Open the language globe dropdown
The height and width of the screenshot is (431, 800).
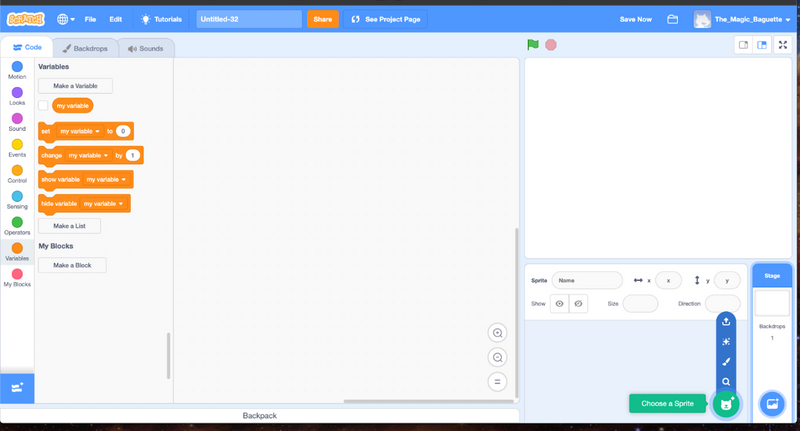tap(66, 19)
